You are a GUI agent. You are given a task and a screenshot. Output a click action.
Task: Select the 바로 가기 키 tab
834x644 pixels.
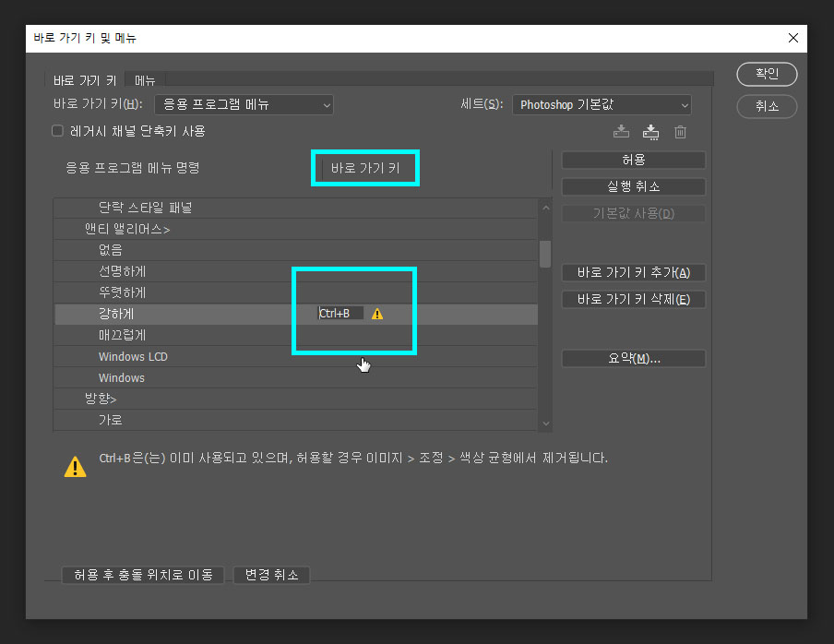(x=85, y=80)
